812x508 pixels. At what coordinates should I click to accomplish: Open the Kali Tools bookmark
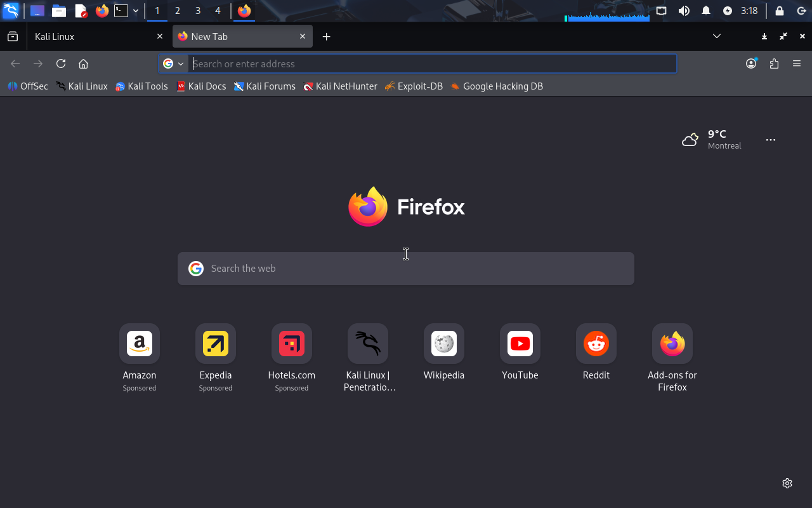(x=141, y=86)
